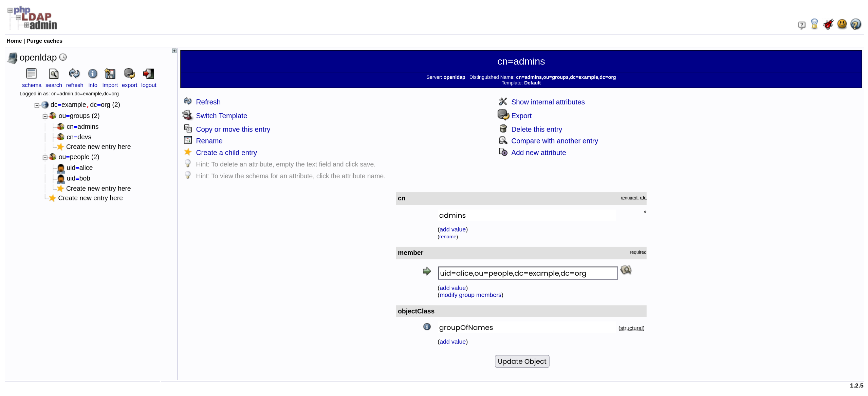Click Purge caches in top menu
Screen dimensions: 868x396
coord(44,41)
